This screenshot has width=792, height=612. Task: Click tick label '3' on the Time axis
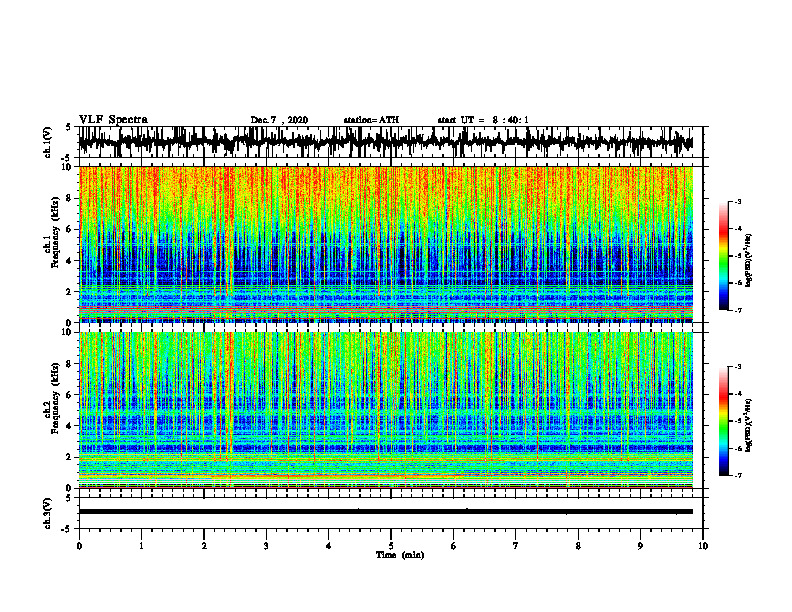266,546
